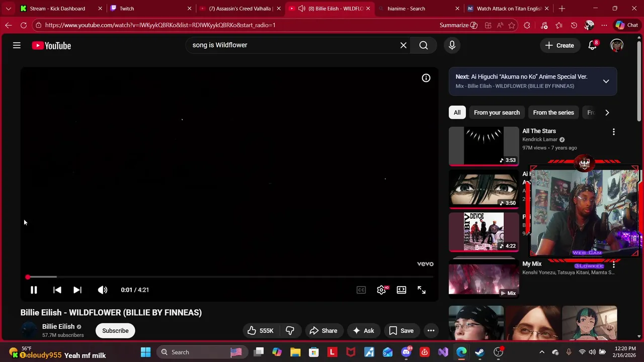Refresh the page

click(x=24, y=25)
